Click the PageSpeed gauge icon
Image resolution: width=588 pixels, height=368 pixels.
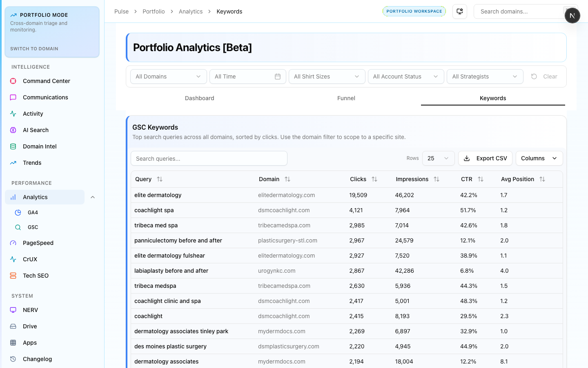pyautogui.click(x=13, y=243)
